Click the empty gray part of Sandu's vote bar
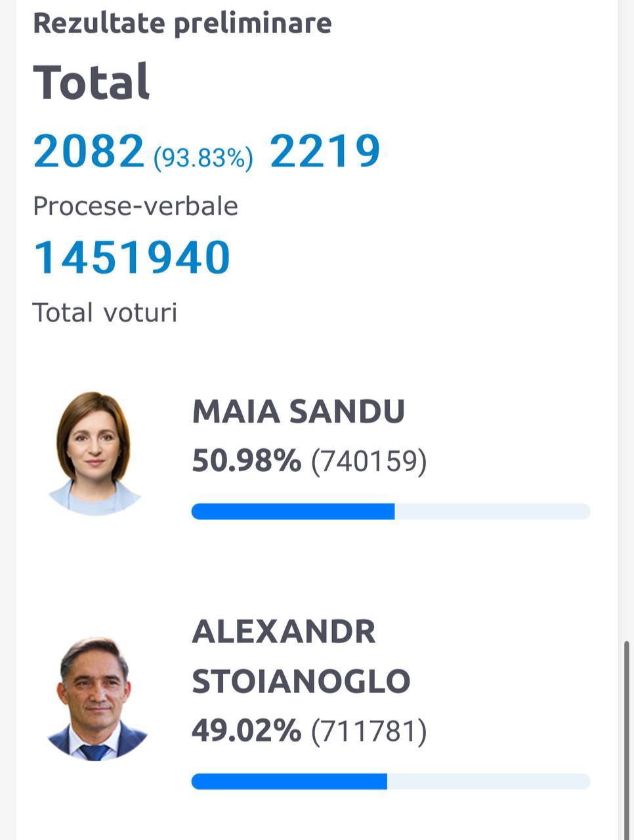The width and height of the screenshot is (634, 840). (x=492, y=511)
